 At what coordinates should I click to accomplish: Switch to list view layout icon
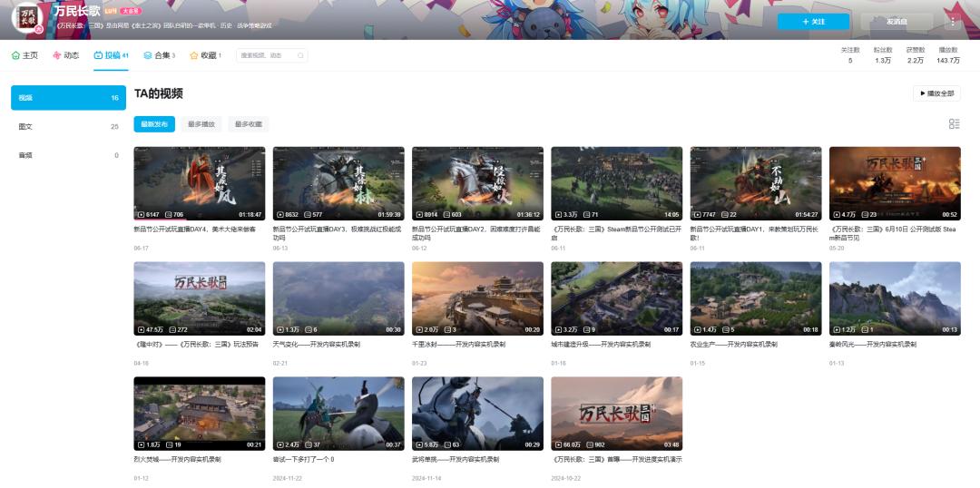(x=954, y=123)
